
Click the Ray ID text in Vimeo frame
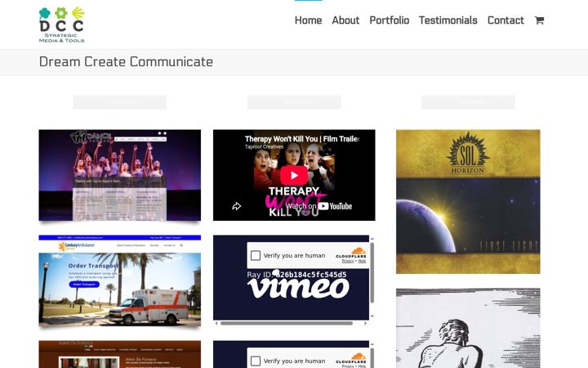(296, 275)
